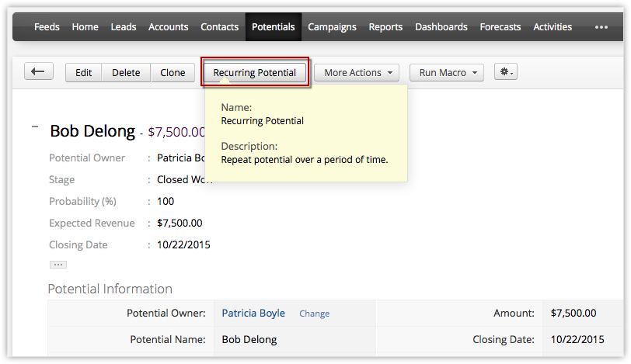The image size is (631, 364).
Task: Select the Campaigns tab
Action: tap(332, 27)
